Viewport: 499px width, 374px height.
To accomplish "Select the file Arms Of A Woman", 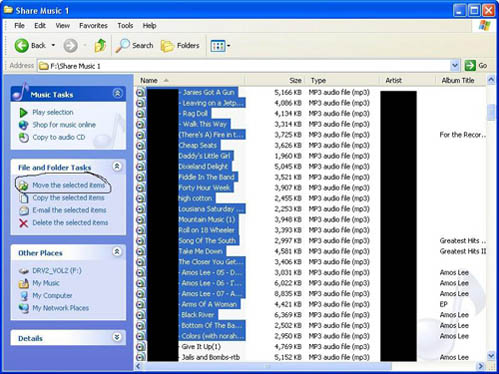I will pyautogui.click(x=209, y=304).
